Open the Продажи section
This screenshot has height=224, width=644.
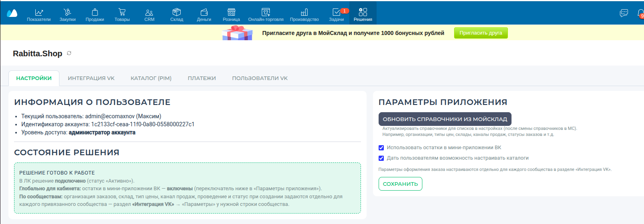coord(95,15)
